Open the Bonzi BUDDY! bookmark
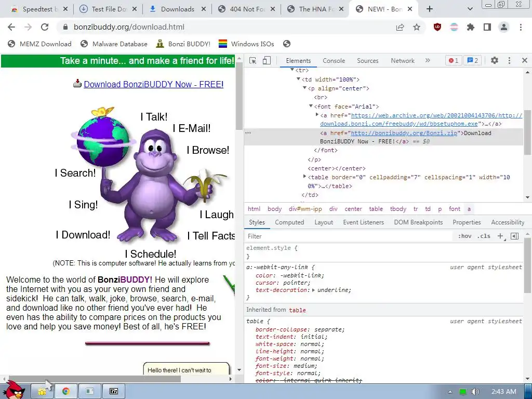The height and width of the screenshot is (399, 532). (183, 44)
